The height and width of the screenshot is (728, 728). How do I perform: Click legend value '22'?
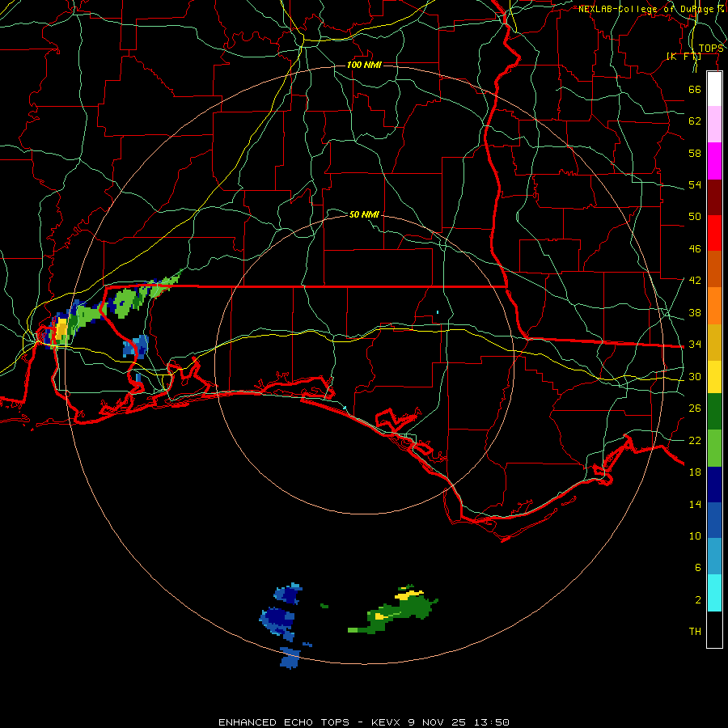point(695,440)
